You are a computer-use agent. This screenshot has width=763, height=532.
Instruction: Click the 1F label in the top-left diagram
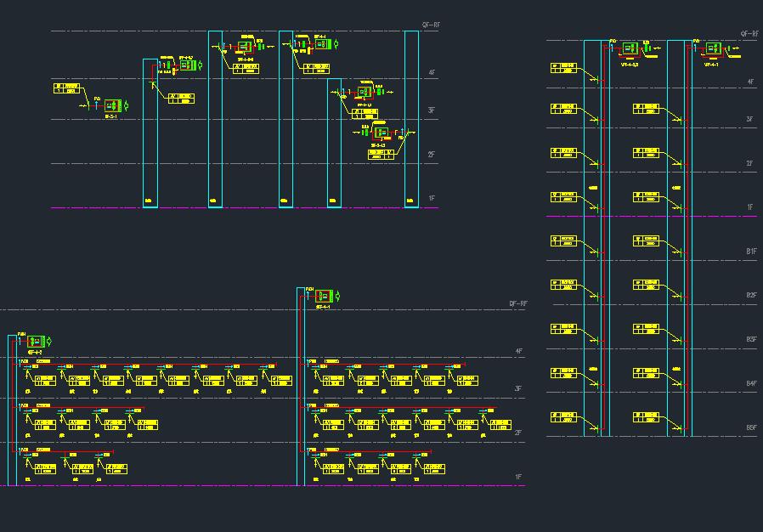pyautogui.click(x=432, y=199)
